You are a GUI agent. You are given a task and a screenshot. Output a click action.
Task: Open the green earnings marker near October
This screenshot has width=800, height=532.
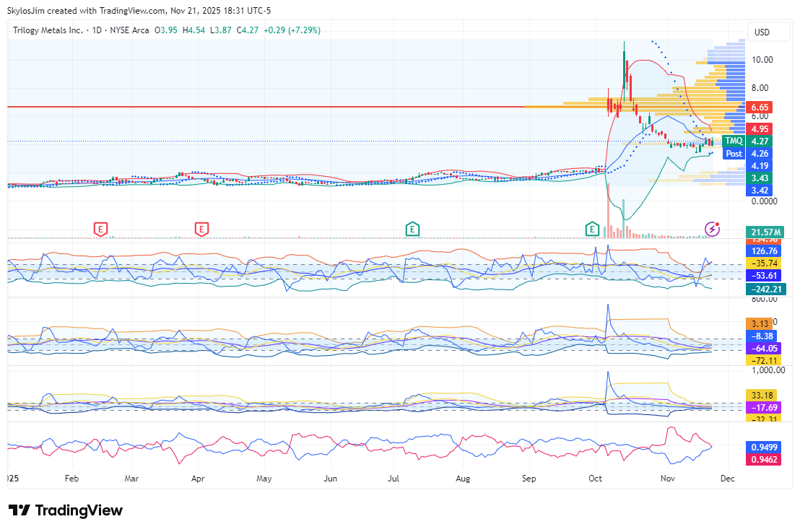[593, 230]
